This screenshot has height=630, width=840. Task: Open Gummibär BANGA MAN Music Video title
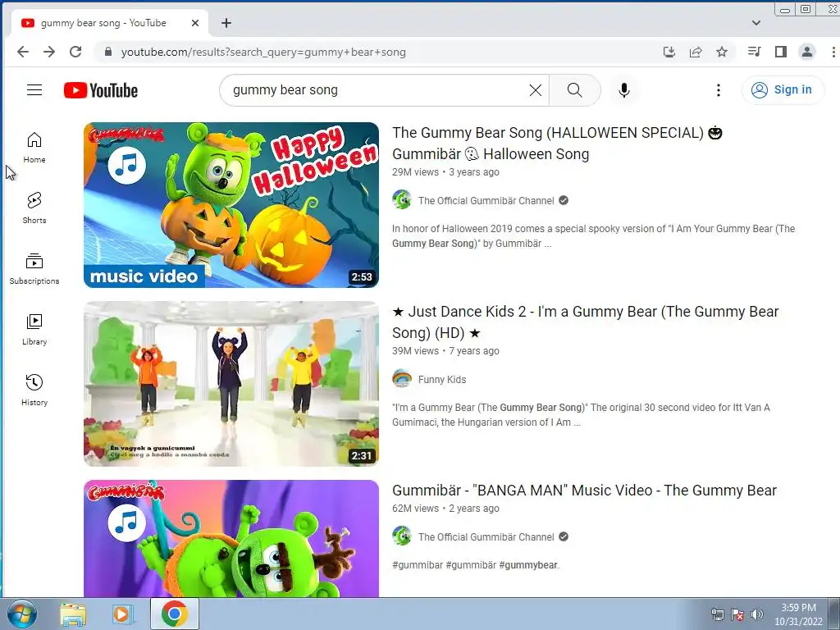tap(584, 491)
